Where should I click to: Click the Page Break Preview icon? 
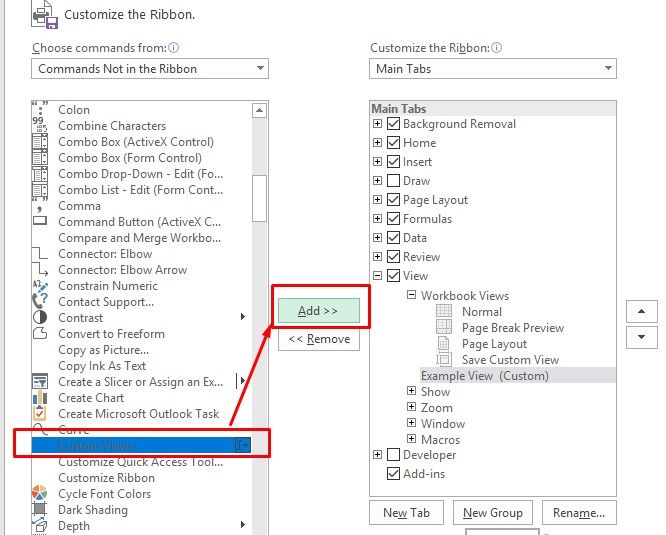click(445, 328)
